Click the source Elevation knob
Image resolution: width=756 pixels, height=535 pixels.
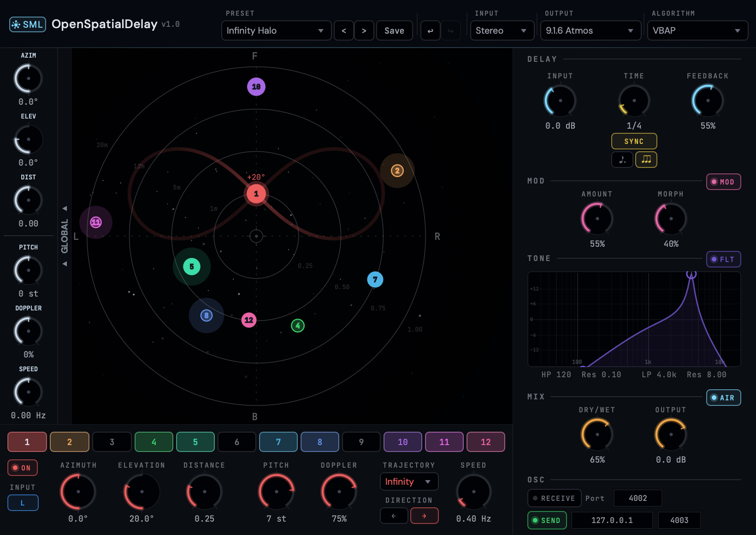[x=142, y=492]
